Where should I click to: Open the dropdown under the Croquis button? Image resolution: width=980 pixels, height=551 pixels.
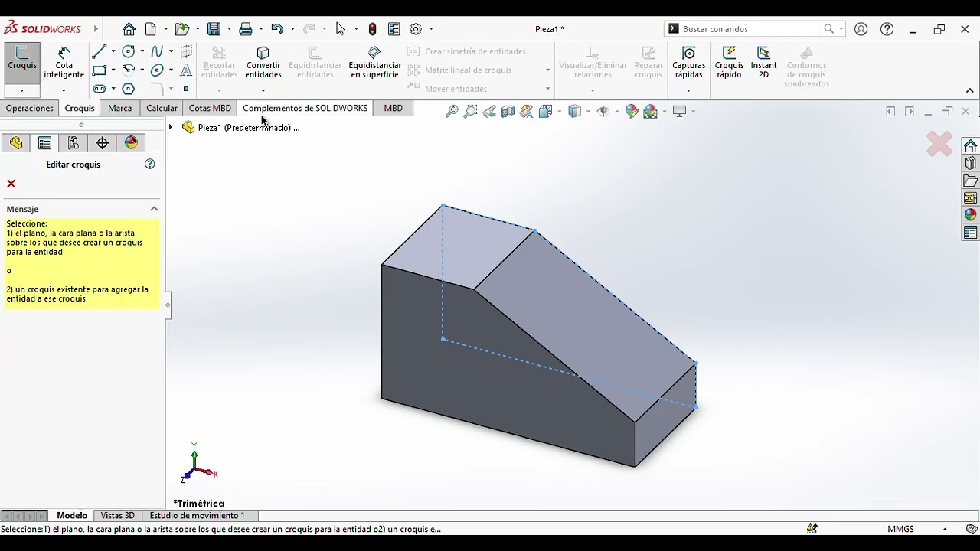(x=21, y=90)
